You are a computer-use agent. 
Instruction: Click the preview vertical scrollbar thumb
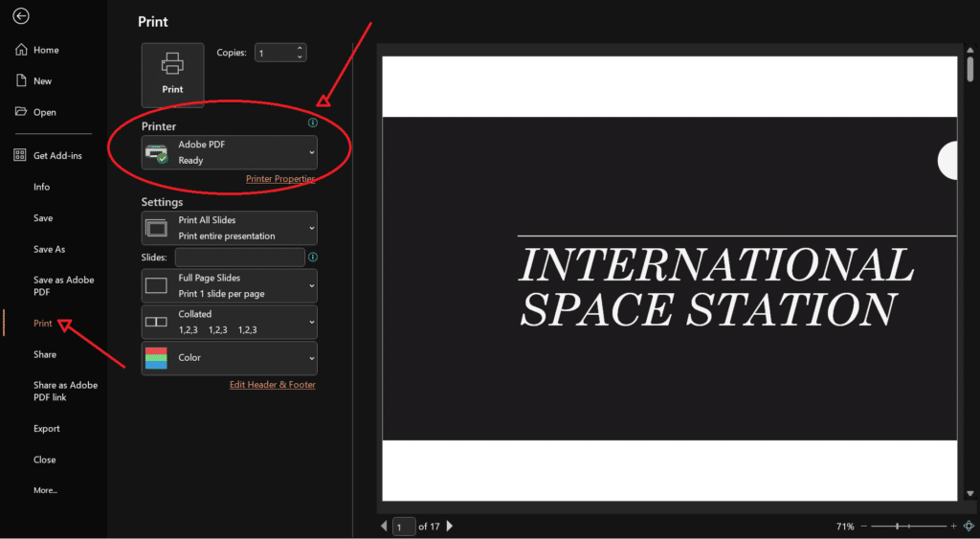(970, 69)
